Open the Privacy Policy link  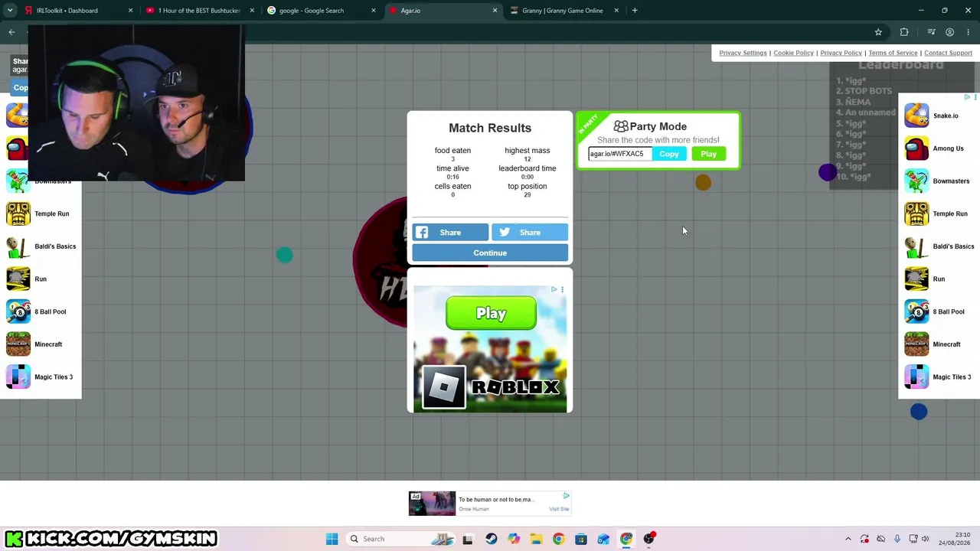pyautogui.click(x=841, y=53)
